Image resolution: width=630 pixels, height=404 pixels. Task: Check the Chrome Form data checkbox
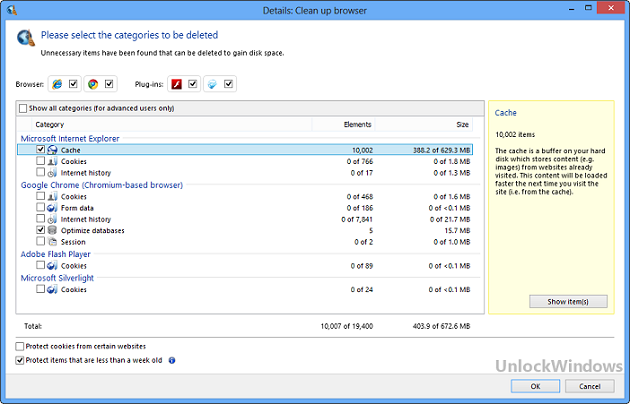(x=41, y=207)
